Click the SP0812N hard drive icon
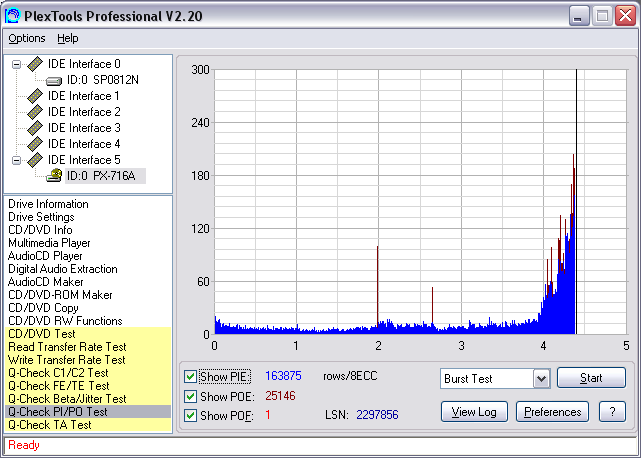641x458 pixels. coord(54,81)
